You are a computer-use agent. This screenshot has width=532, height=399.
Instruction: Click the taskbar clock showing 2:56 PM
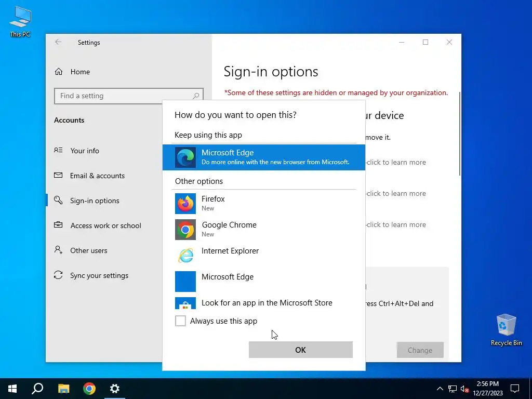[487, 389]
